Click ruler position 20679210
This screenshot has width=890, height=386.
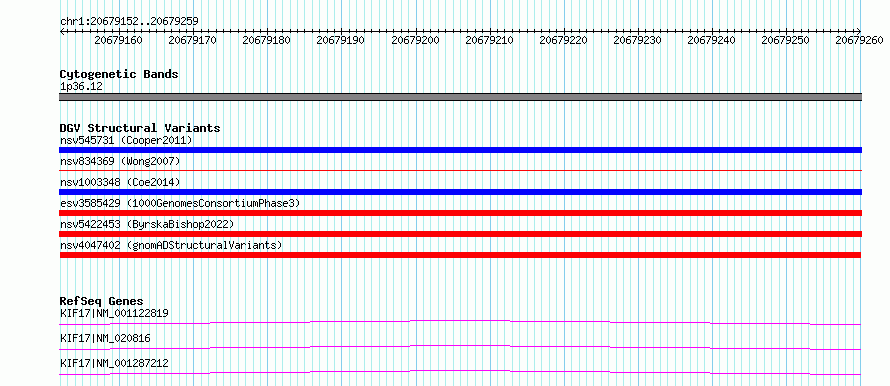tap(489, 40)
